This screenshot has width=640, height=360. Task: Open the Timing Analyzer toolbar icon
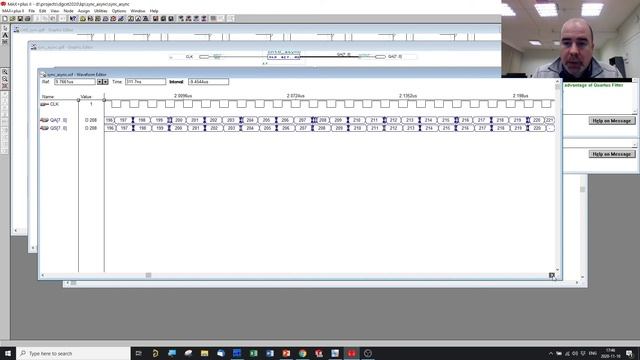(113, 19)
